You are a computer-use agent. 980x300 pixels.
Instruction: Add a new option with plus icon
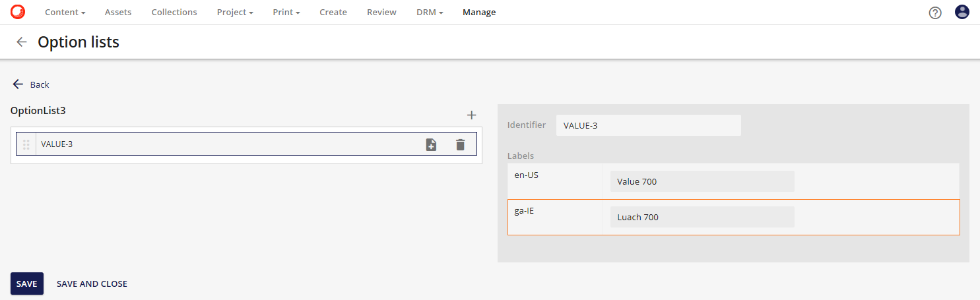pos(471,115)
